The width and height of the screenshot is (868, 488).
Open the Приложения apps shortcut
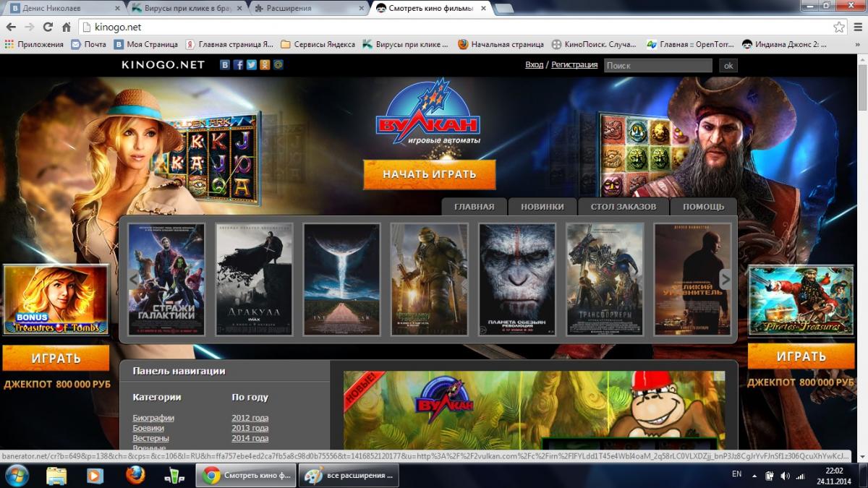(34, 44)
